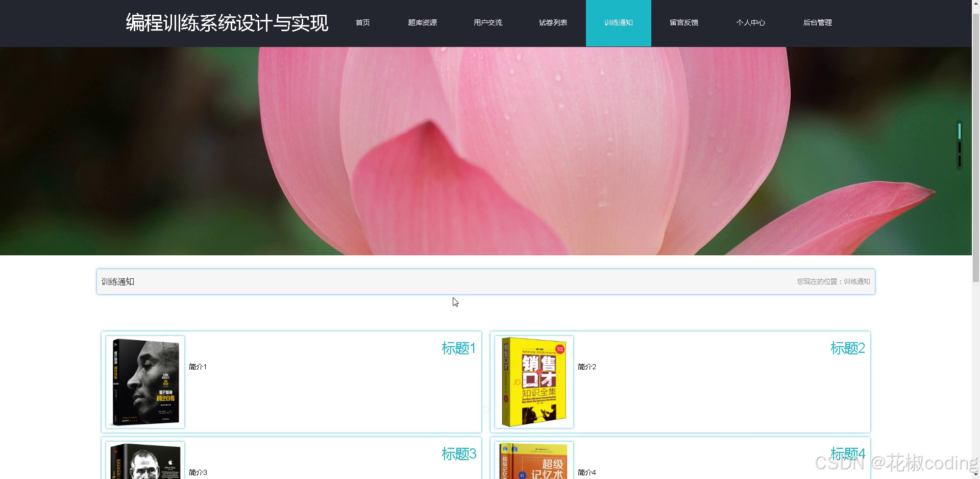980x479 pixels.
Task: Select the active 训练通知 tab
Action: point(618,23)
